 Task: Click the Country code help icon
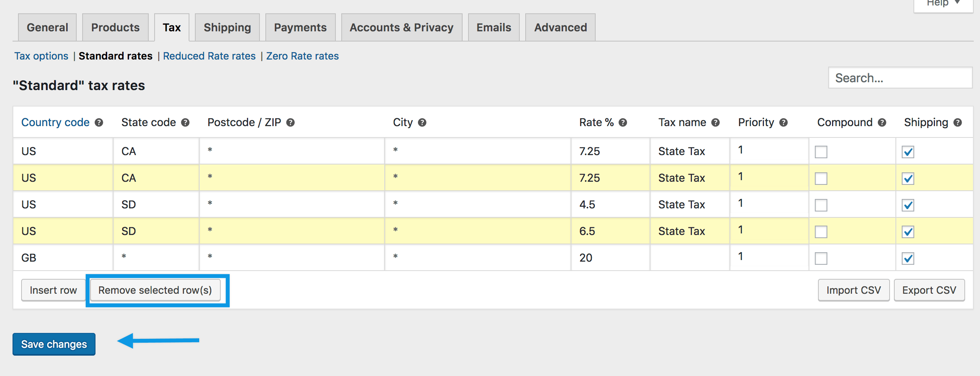point(99,123)
